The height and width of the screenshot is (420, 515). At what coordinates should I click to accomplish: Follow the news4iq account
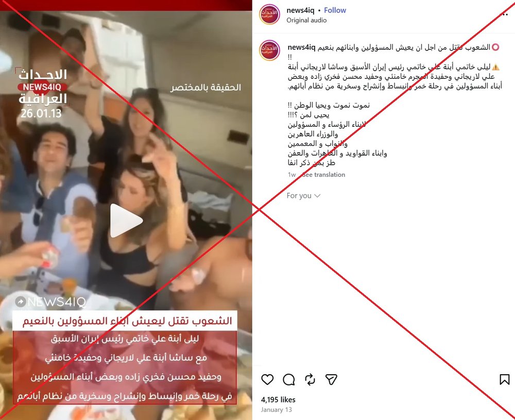(x=335, y=10)
